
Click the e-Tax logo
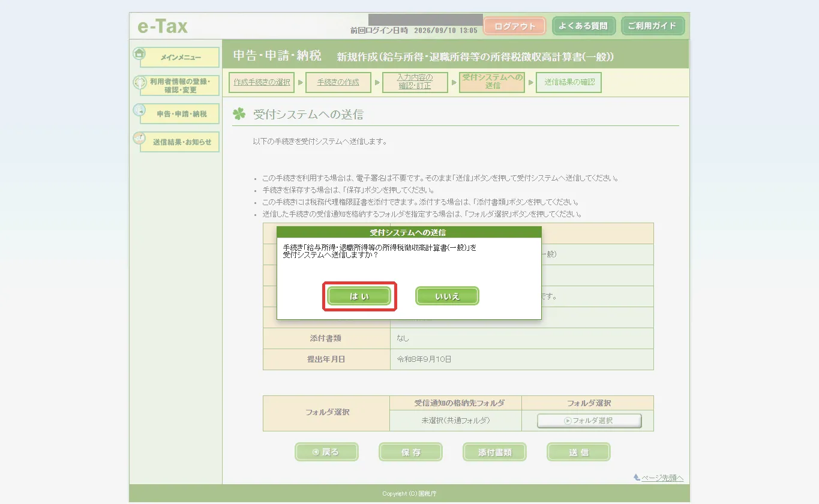[163, 26]
